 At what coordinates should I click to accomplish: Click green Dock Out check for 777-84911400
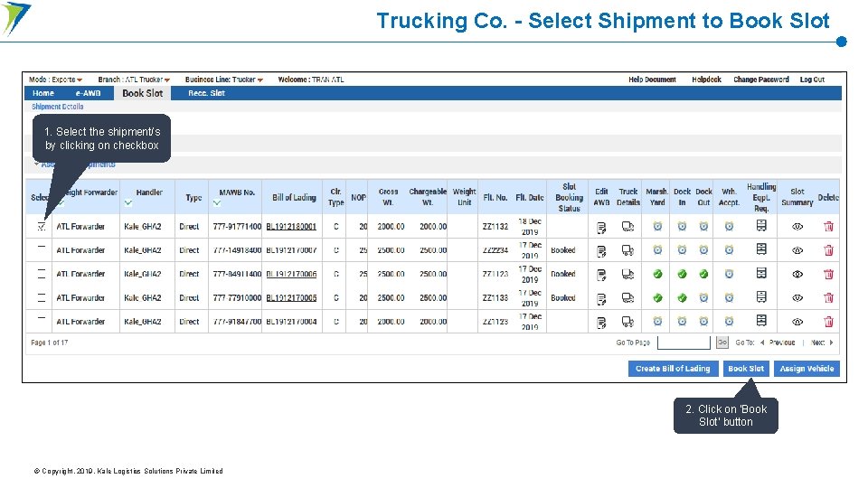click(x=703, y=274)
